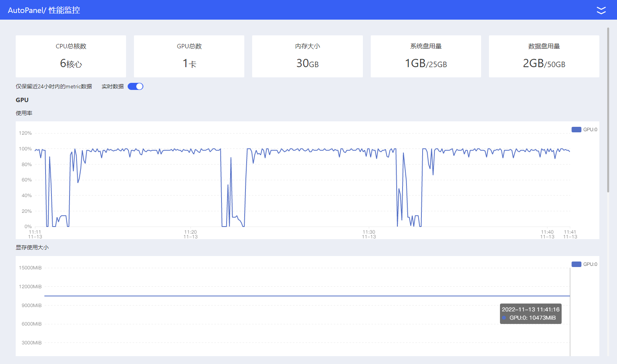The image size is (617, 364).
Task: Click the 数据盘用量 2GB/50GB card
Action: click(x=544, y=56)
